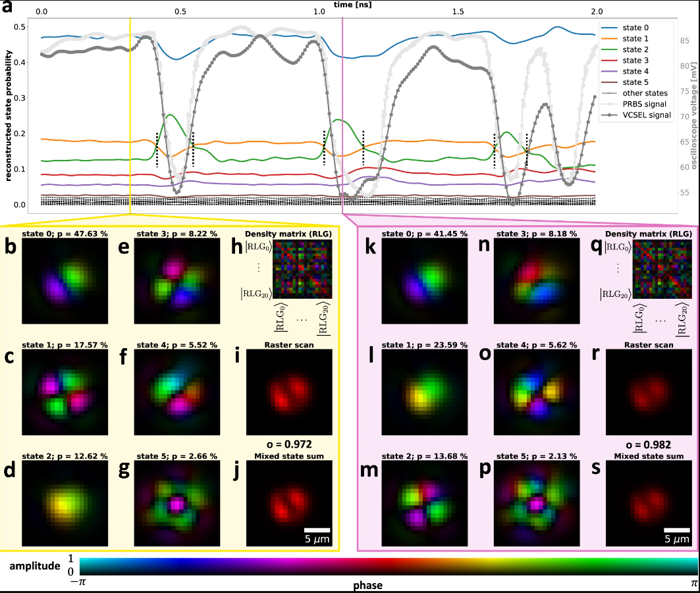Screen dimensions: 700x593
Task: Select the Mixed state sum image in panel s
Action: click(x=649, y=503)
